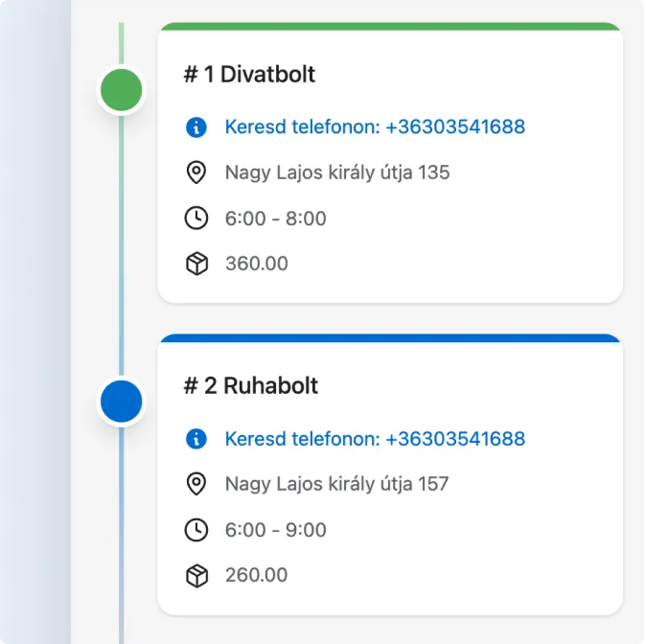
Task: Open the phone link in the Divatbolt card
Action: click(x=375, y=126)
